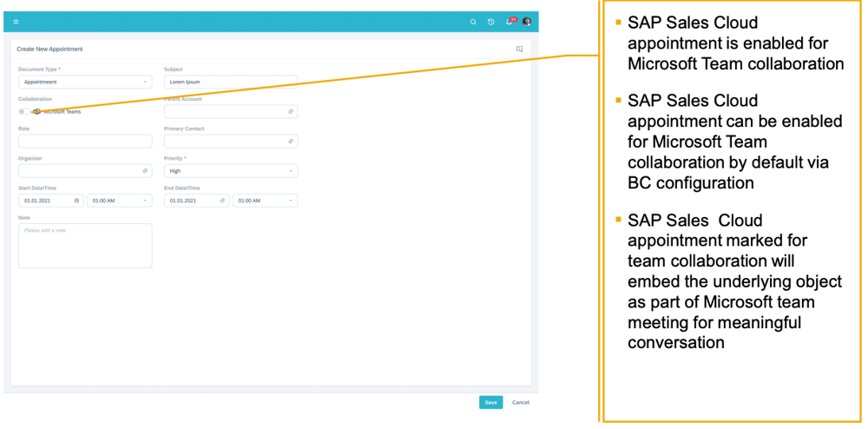The height and width of the screenshot is (429, 868).
Task: Click the link icon in Organizer field
Action: [145, 171]
